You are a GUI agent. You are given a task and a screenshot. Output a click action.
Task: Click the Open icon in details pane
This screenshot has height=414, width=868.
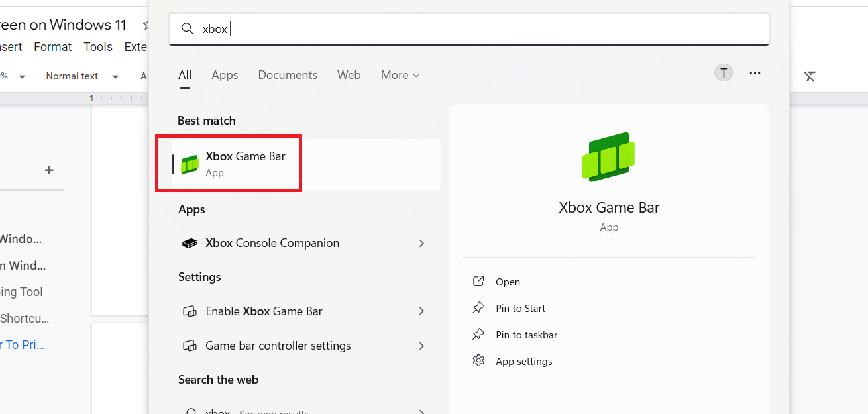pos(478,282)
